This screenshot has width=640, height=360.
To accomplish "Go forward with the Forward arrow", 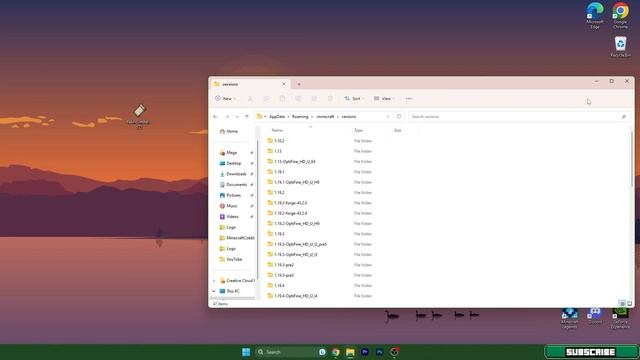I will (227, 117).
